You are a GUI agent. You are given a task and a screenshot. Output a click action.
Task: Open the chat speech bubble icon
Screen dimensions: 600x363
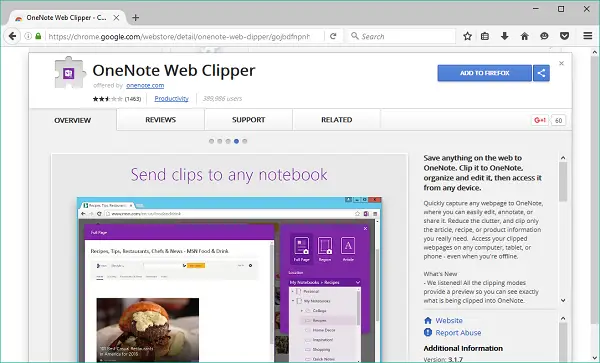click(x=544, y=36)
